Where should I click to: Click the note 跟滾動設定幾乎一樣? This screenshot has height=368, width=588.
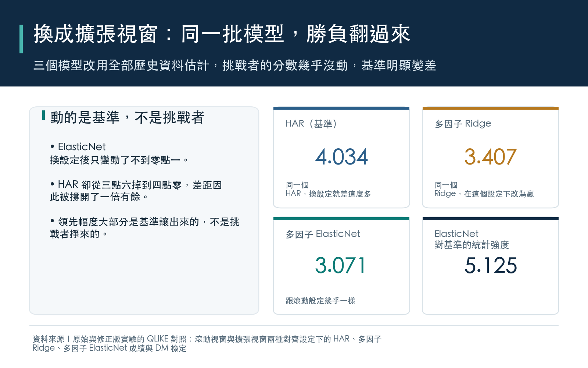(x=320, y=301)
